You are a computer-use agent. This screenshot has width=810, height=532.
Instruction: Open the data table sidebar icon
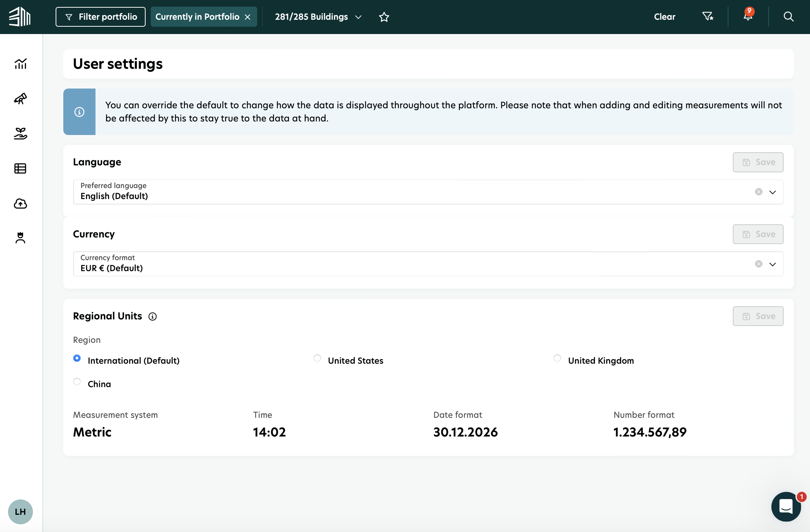click(20, 168)
